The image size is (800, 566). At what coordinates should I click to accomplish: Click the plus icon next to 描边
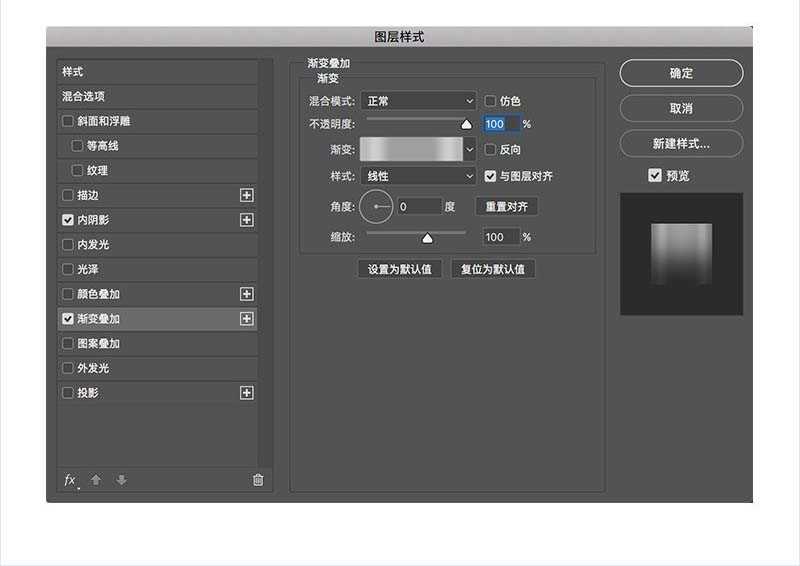[x=247, y=195]
